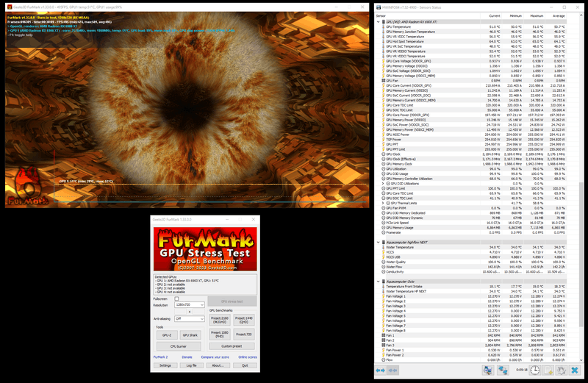Viewport: 588px width, 383px height.
Task: Close HWiNFO sensors with blue X icon
Action: coord(575,371)
